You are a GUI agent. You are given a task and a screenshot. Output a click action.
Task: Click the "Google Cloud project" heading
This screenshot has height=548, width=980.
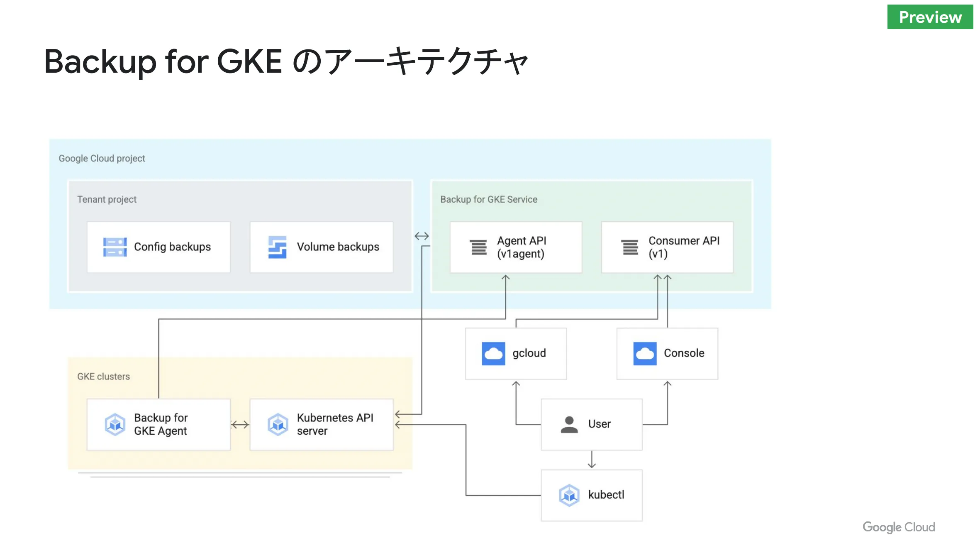[102, 159]
